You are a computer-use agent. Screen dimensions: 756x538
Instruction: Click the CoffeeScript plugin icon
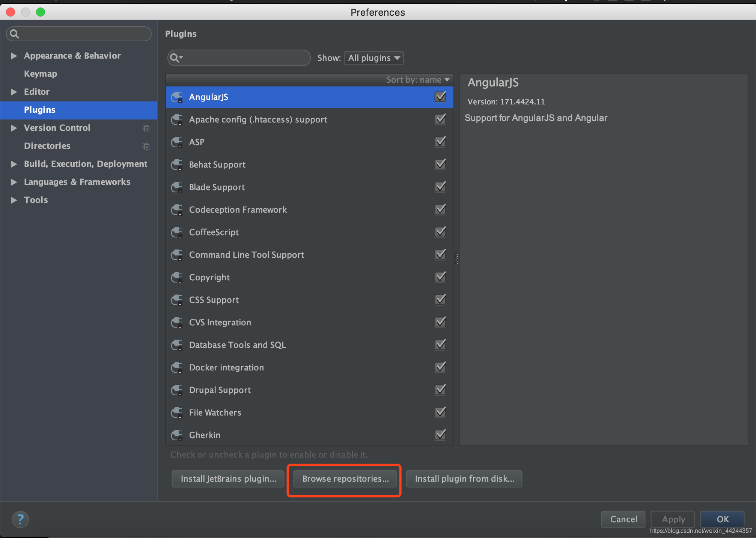(177, 232)
